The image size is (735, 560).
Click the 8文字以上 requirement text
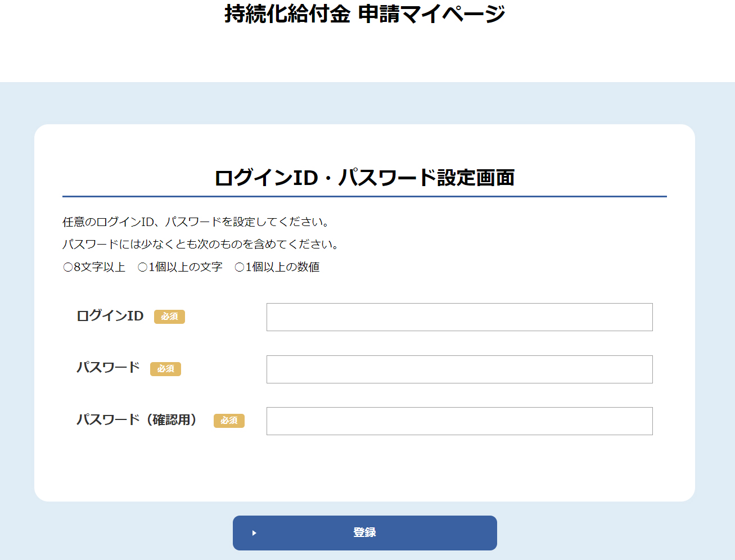(94, 267)
